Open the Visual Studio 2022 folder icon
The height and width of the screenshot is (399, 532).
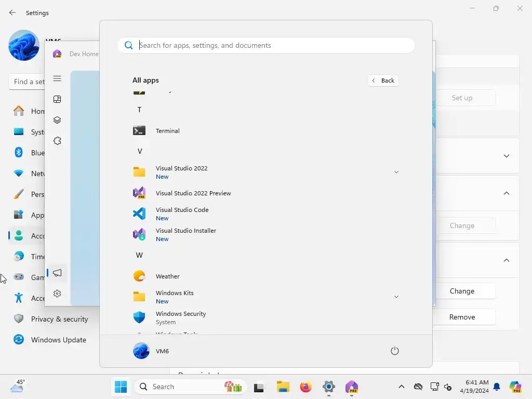[139, 172]
